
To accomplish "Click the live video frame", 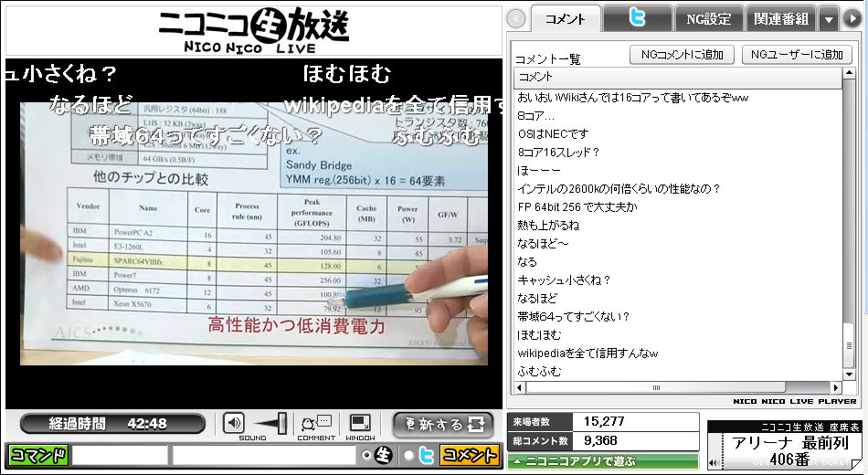I will (x=253, y=233).
